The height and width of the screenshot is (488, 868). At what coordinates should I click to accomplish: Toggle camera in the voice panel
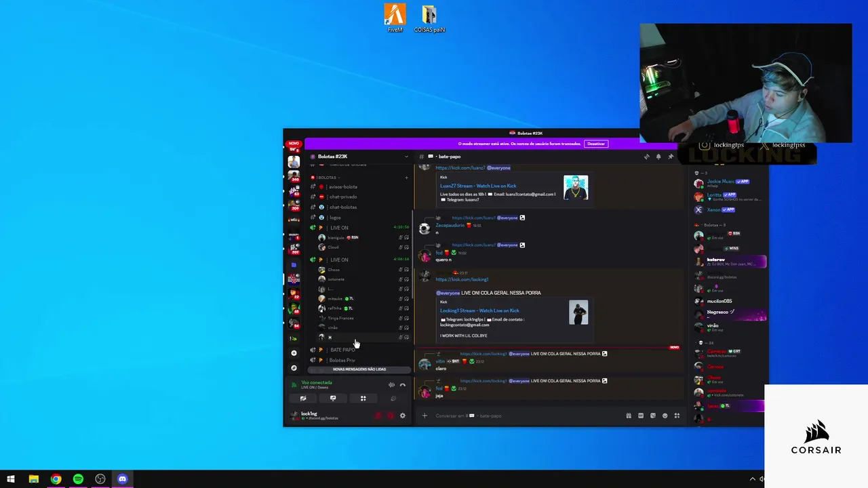point(303,399)
